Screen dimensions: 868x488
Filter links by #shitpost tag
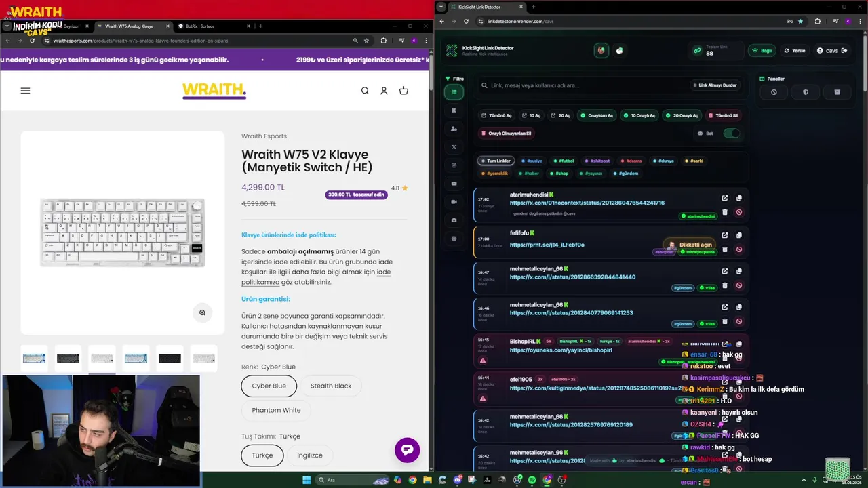click(x=597, y=161)
